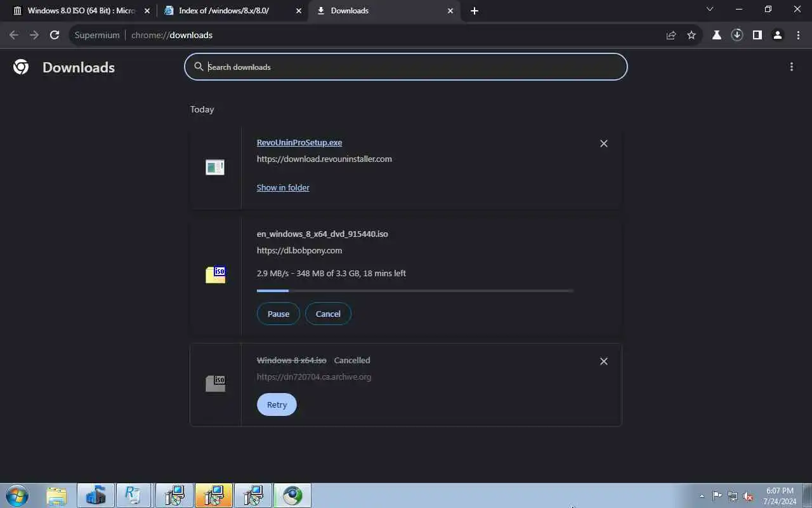
Task: Go forward using the browser forward arrow
Action: click(34, 35)
